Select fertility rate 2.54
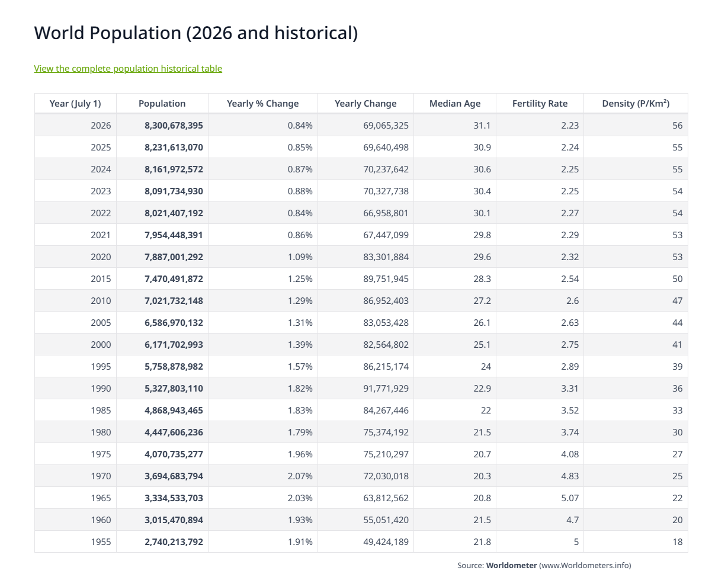Image resolution: width=728 pixels, height=577 pixels. pos(570,278)
